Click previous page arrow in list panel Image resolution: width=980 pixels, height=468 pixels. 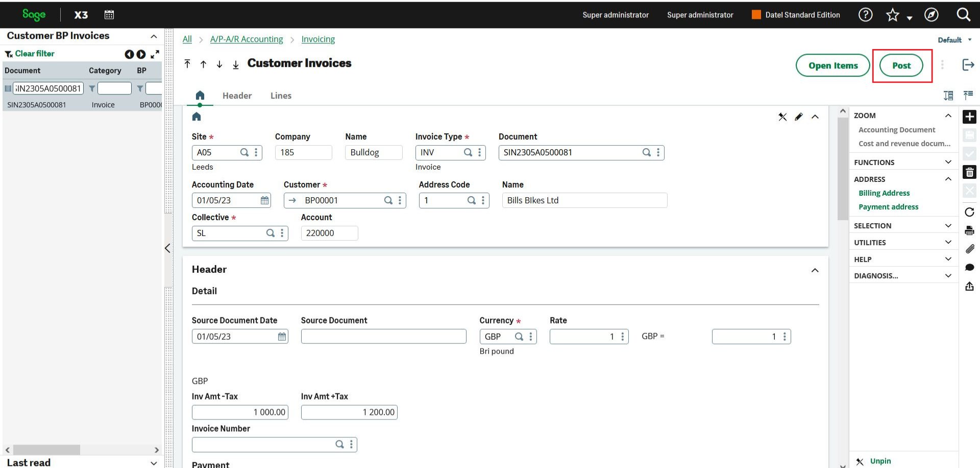pyautogui.click(x=129, y=54)
